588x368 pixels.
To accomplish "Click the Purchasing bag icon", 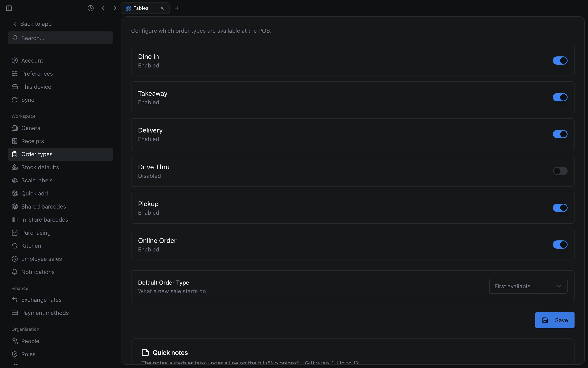I will point(15,233).
